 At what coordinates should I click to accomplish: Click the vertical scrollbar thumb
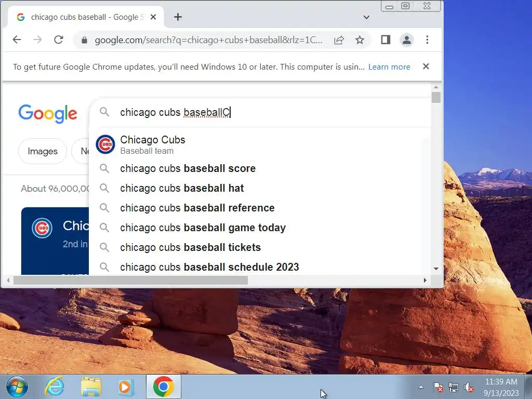(436, 97)
